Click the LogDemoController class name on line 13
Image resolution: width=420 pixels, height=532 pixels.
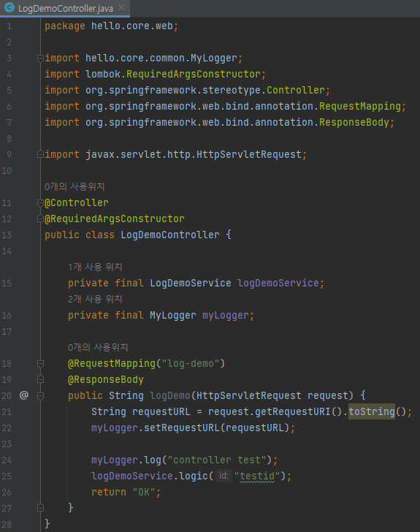tap(170, 235)
